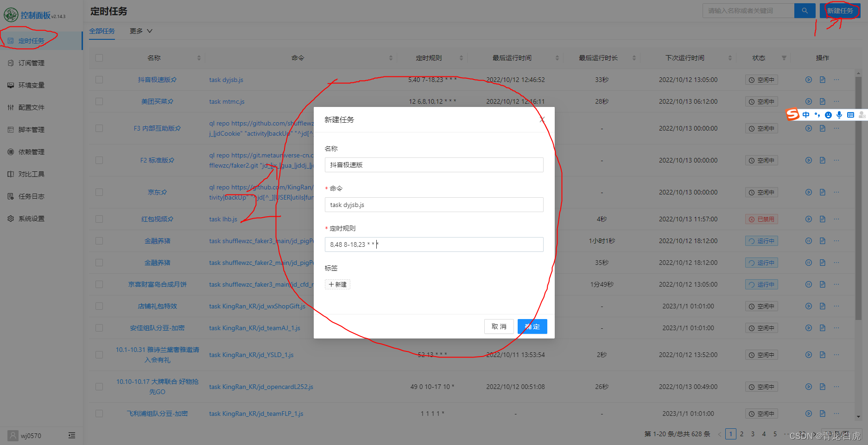The image size is (868, 445).
Task: Click the 对比工具 sidebar icon
Action: coord(11,174)
